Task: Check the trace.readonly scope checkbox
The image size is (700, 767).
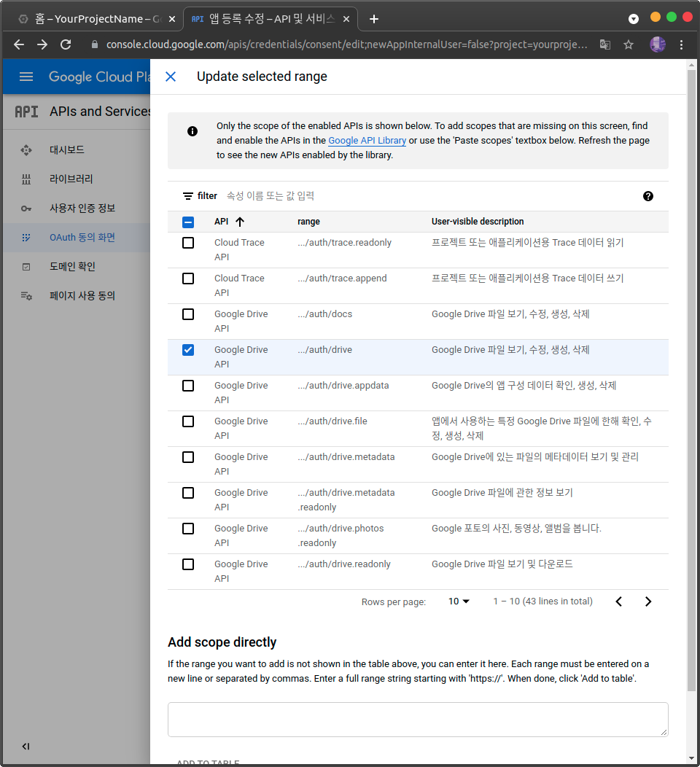Action: click(x=188, y=243)
